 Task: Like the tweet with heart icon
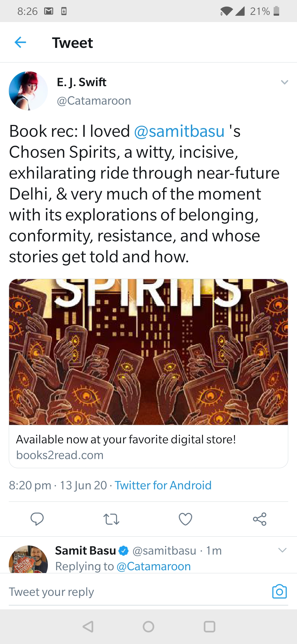(x=185, y=519)
